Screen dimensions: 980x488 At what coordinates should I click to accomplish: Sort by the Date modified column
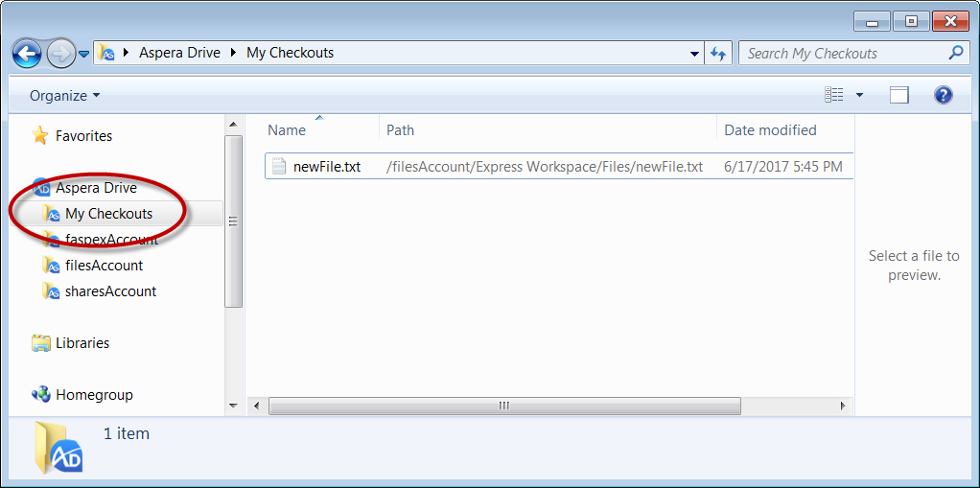click(x=770, y=130)
